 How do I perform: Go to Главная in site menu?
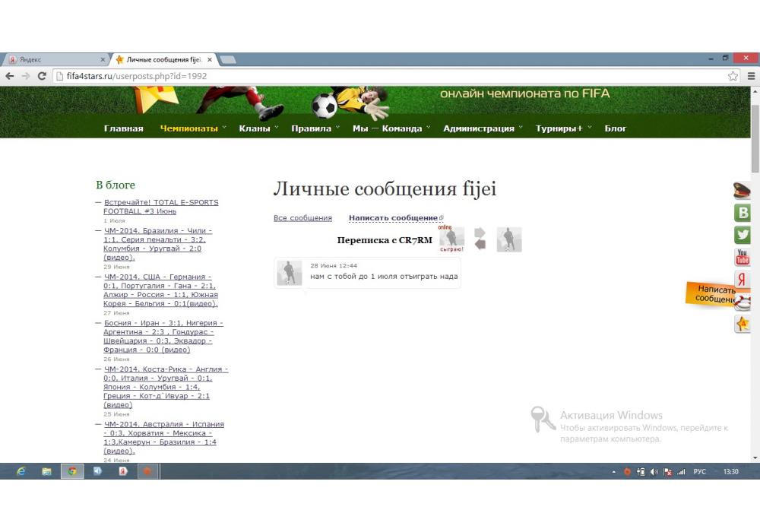123,128
